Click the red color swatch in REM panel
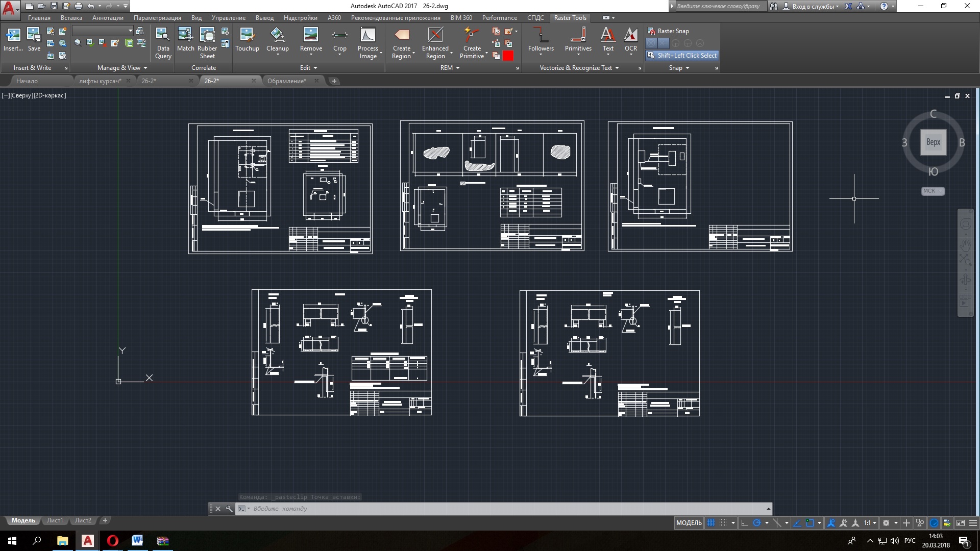Screen dimensions: 980x551 [x=508, y=56]
